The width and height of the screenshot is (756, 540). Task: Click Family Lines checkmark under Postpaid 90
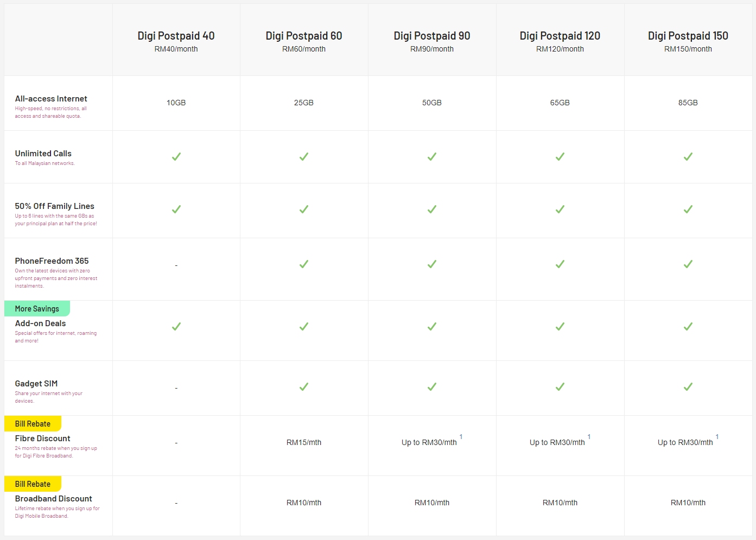(x=432, y=209)
